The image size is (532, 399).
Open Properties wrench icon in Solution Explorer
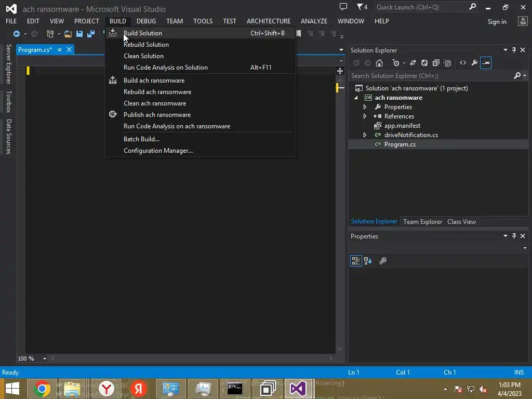(474, 63)
